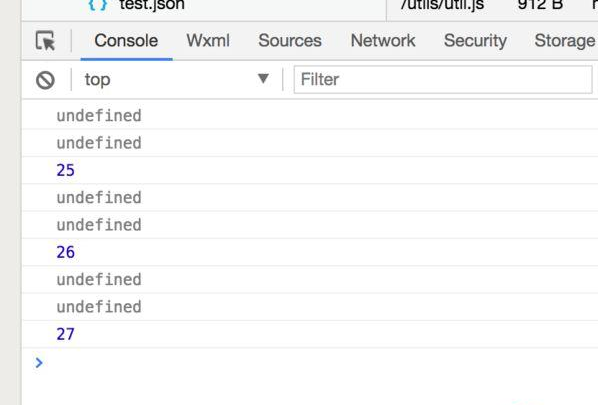
Task: Clear the console with the ban icon
Action: [45, 80]
